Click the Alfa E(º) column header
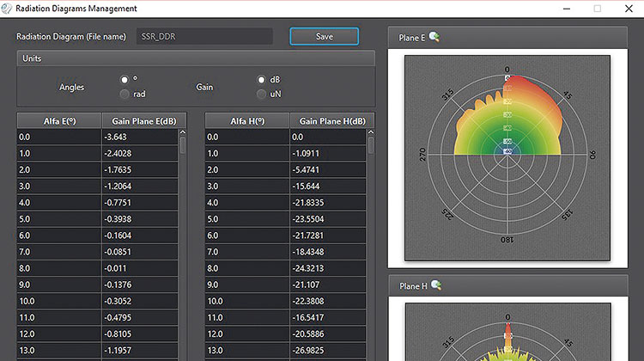 [x=59, y=121]
